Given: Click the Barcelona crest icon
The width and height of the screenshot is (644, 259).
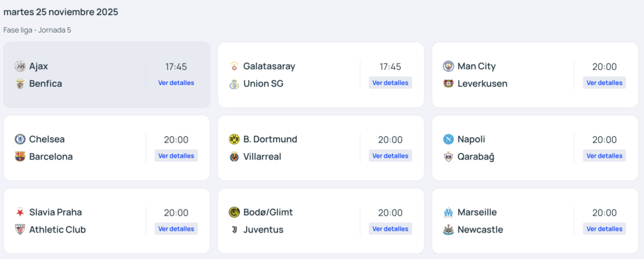Looking at the screenshot, I should 19,157.
